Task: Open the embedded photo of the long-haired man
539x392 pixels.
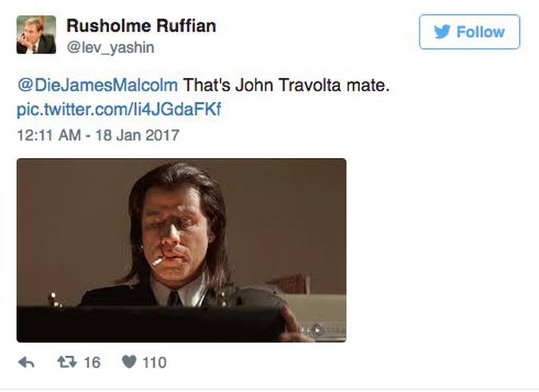Action: [x=181, y=250]
